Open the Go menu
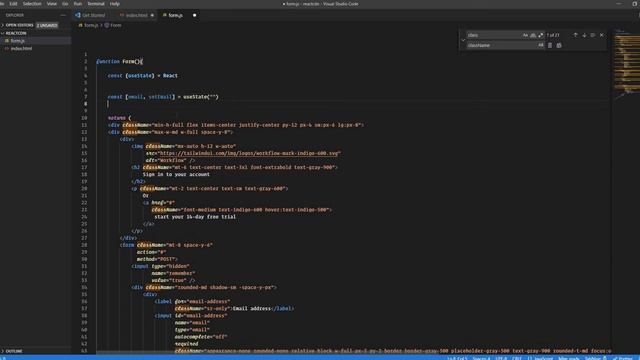The height and width of the screenshot is (360, 640). click(x=65, y=4)
